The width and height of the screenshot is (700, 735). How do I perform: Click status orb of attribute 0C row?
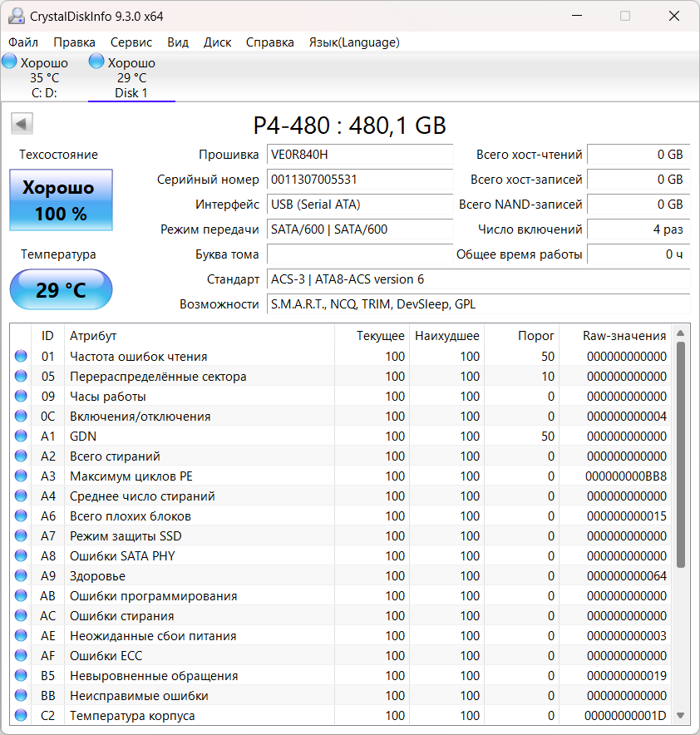click(x=21, y=416)
